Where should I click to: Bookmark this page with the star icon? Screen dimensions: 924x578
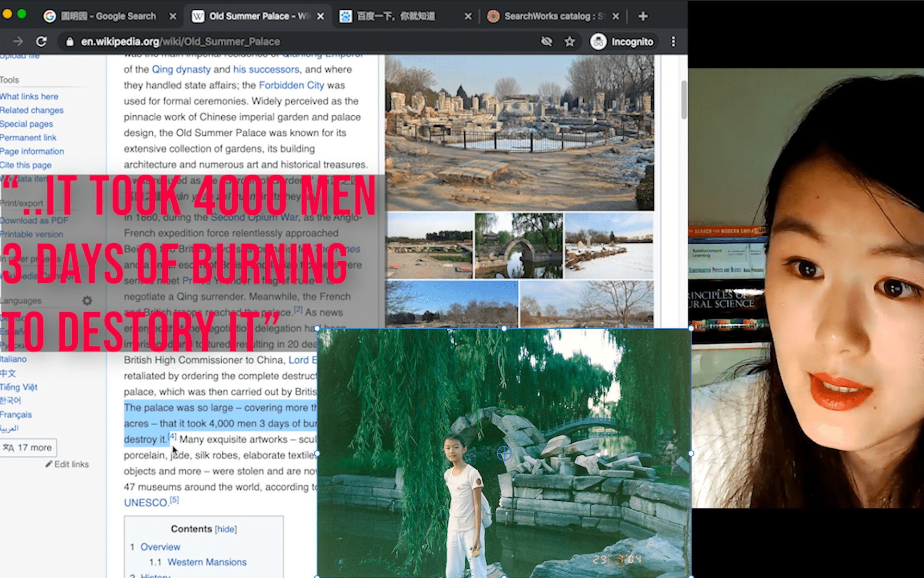pyautogui.click(x=569, y=42)
